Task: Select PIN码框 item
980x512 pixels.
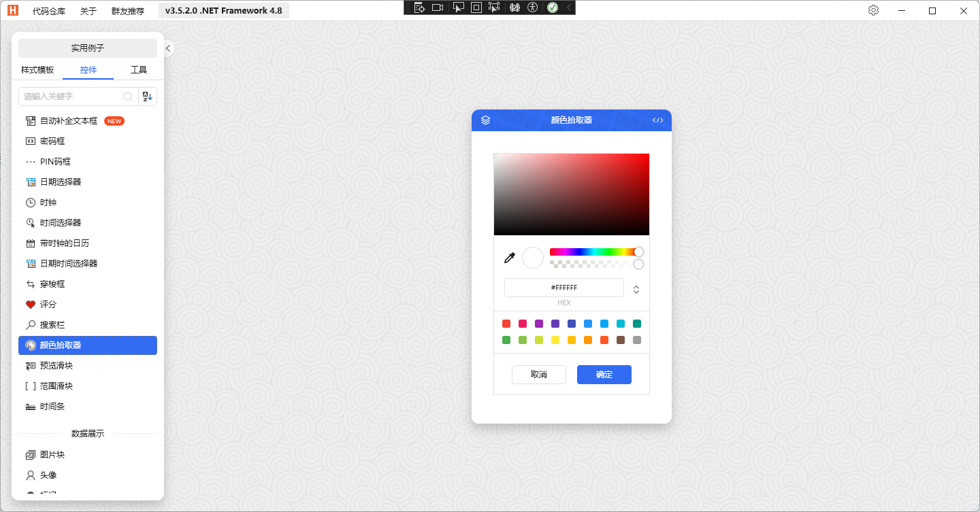Action: coord(88,162)
